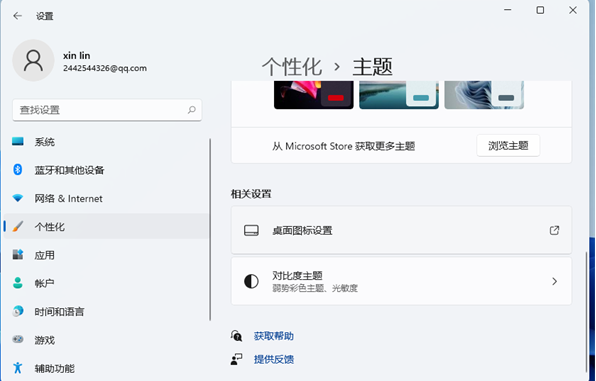Click the Bluetooth icon in sidebar
596x381 pixels.
pos(17,170)
